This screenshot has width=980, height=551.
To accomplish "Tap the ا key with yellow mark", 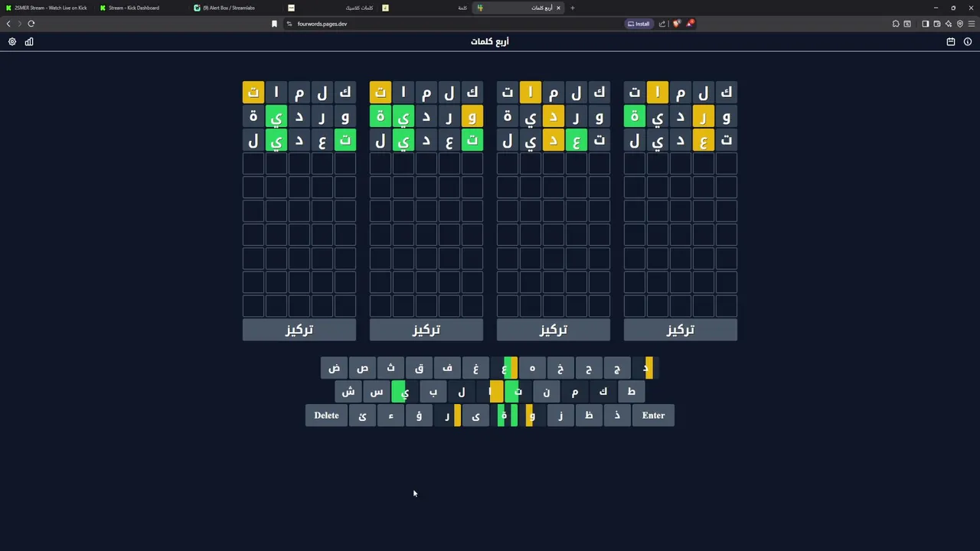I will click(x=490, y=392).
